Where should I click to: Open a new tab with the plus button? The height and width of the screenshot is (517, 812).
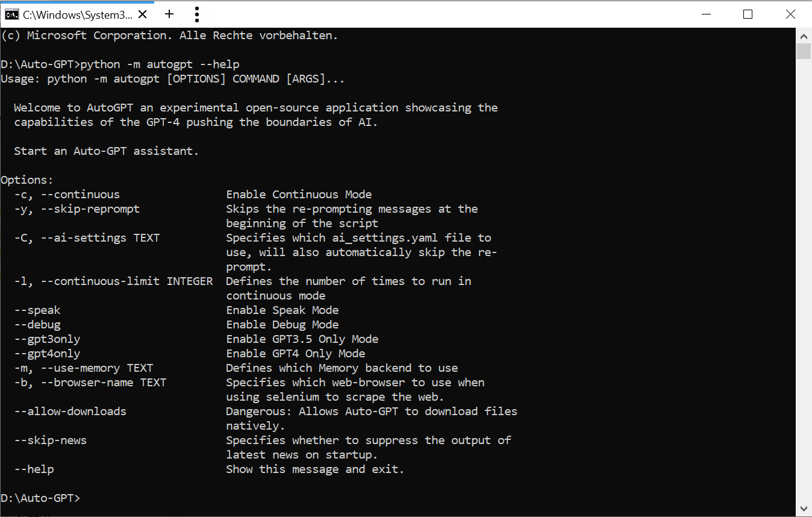click(169, 14)
